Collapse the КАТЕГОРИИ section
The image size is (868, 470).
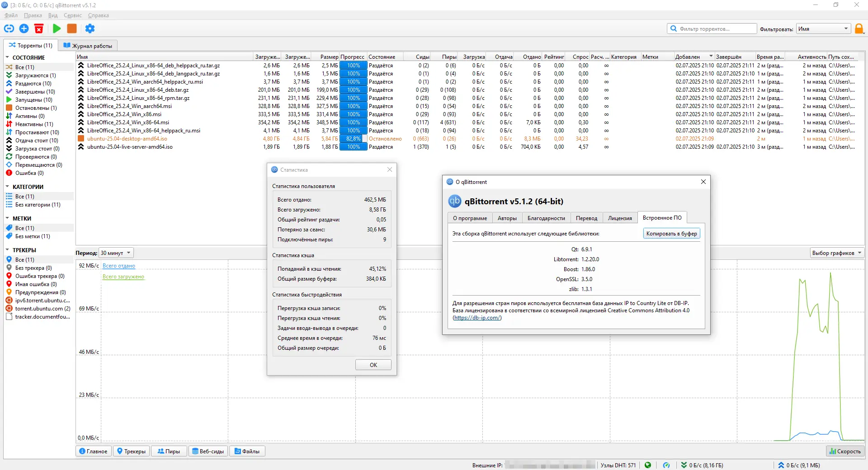coord(7,187)
